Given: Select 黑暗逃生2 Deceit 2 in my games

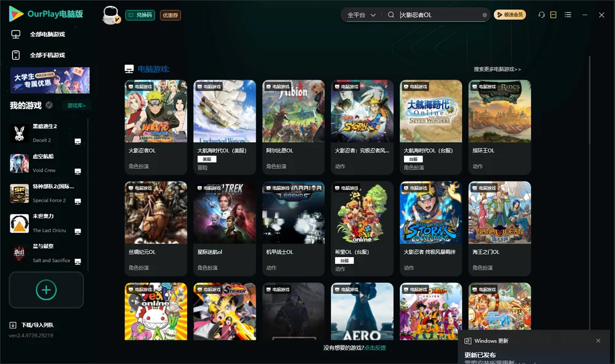Looking at the screenshot, I should click(x=46, y=133).
